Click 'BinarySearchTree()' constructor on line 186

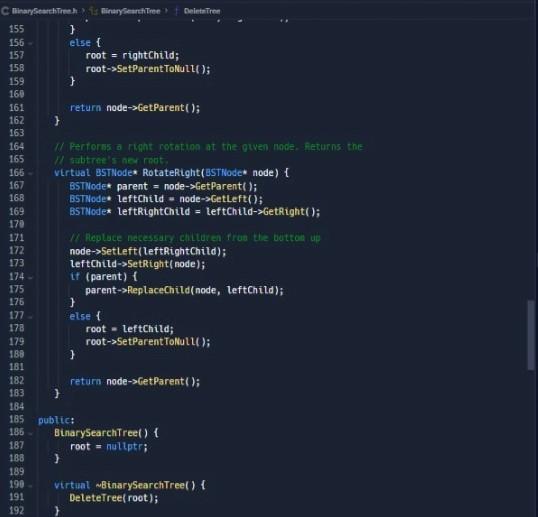[101, 433]
